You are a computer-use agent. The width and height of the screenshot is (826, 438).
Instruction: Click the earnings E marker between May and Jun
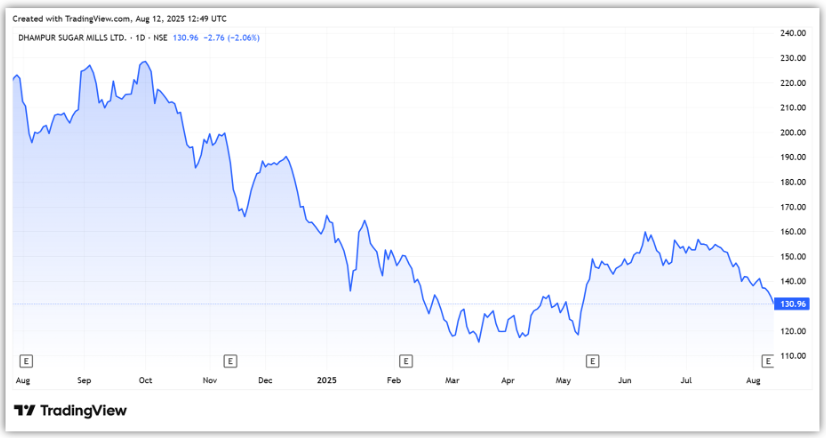pos(592,360)
